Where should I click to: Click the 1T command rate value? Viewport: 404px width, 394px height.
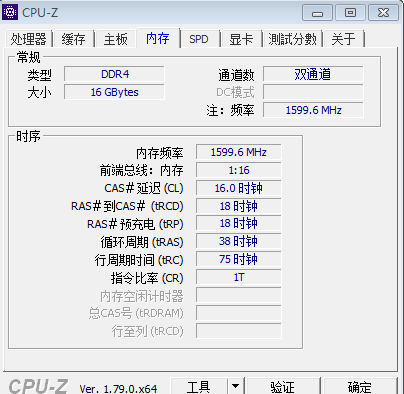point(239,277)
